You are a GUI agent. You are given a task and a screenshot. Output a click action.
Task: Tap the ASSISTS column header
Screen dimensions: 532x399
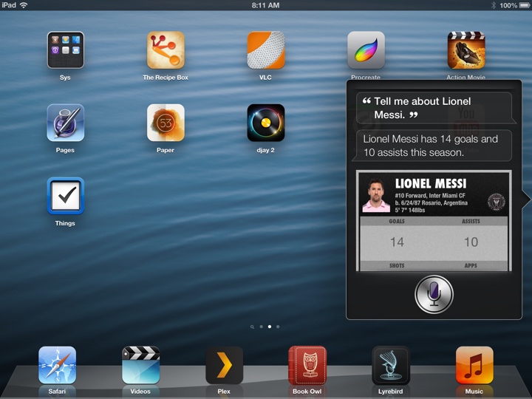tap(471, 221)
